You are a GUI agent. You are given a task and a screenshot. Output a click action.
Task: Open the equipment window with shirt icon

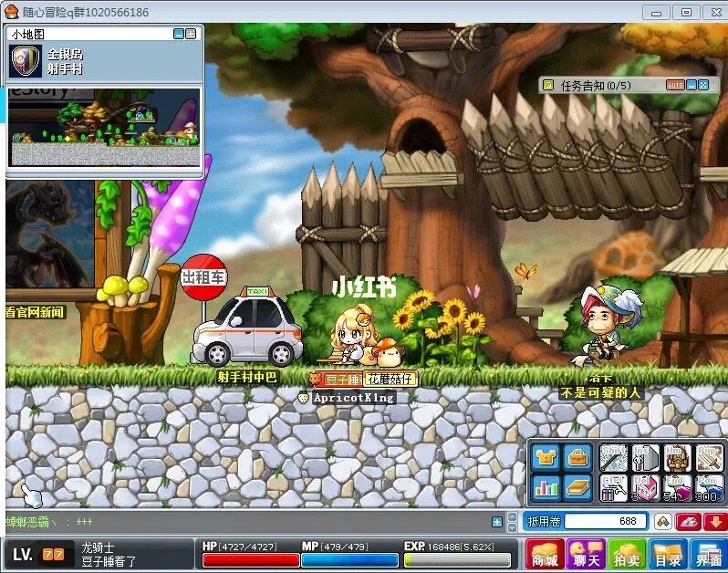click(546, 458)
